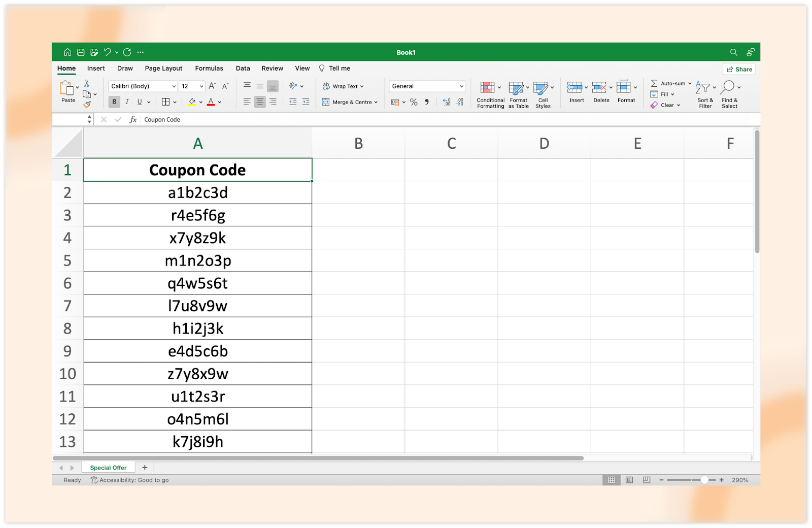Switch to the Formulas tab
Viewport: 812px width, 528px height.
point(209,69)
